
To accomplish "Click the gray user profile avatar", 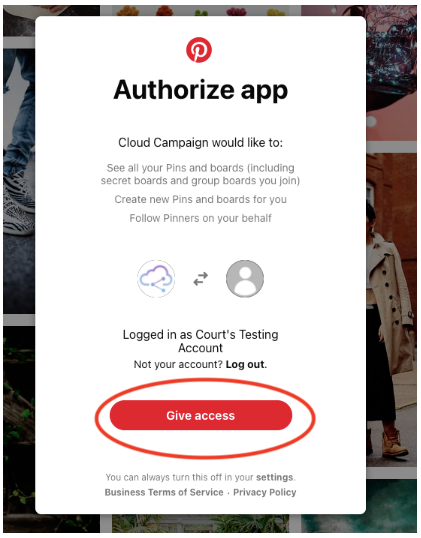I will point(245,279).
